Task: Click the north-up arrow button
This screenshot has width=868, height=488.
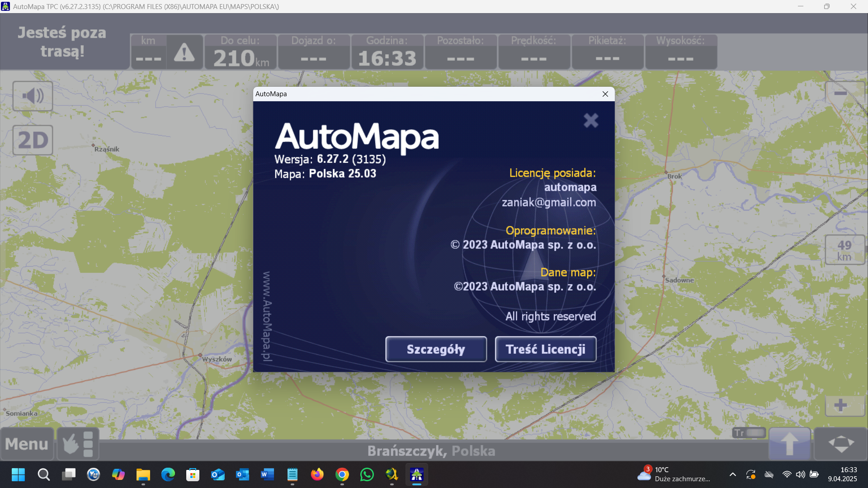Action: pos(789,444)
